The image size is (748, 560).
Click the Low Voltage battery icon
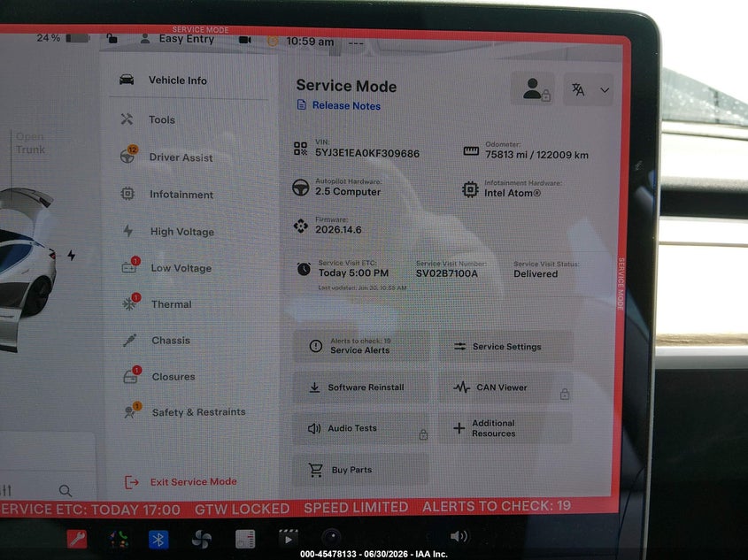129,268
